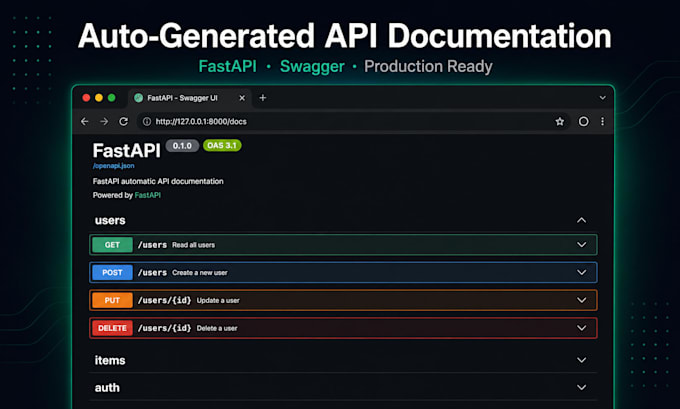Screen dimensions: 680x409
Task: Click the OAS 3.1 badge
Action: pyautogui.click(x=222, y=145)
